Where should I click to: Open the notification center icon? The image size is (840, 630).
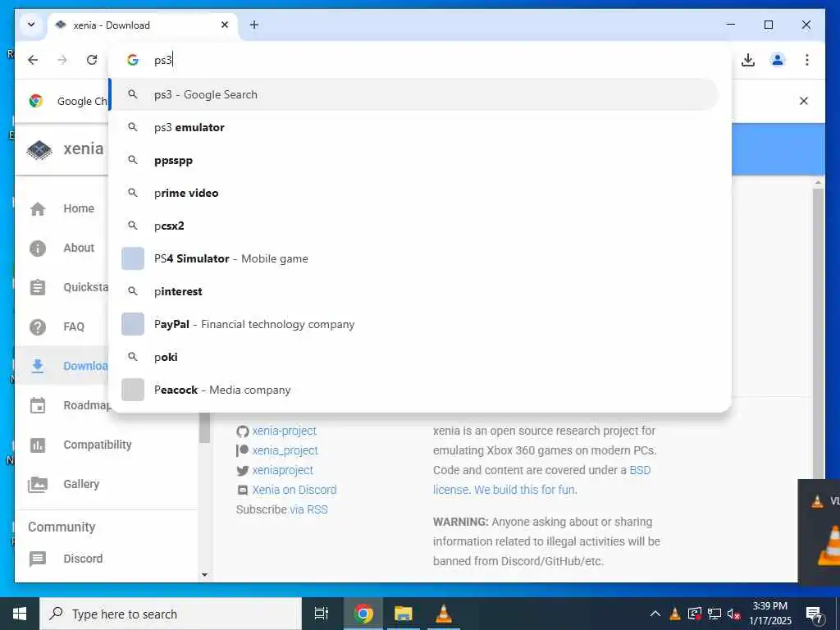[815, 614]
